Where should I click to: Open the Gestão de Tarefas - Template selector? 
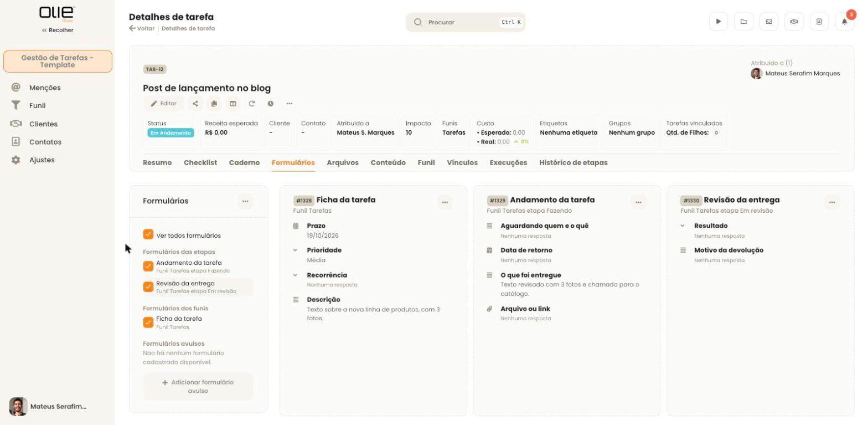click(x=58, y=62)
